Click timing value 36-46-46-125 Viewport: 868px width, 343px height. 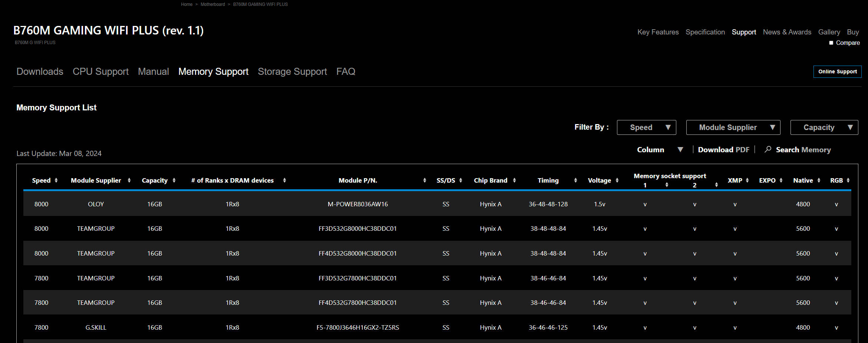pyautogui.click(x=548, y=327)
